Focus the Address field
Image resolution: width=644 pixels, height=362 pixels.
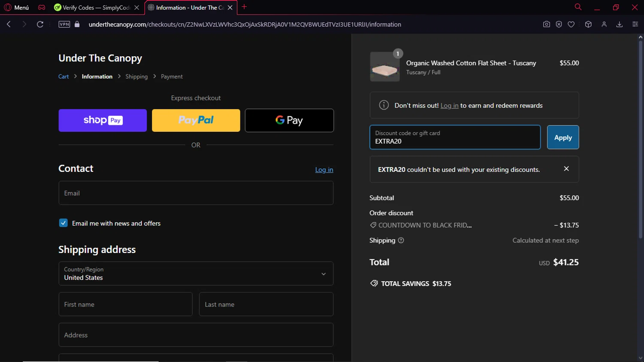click(196, 335)
